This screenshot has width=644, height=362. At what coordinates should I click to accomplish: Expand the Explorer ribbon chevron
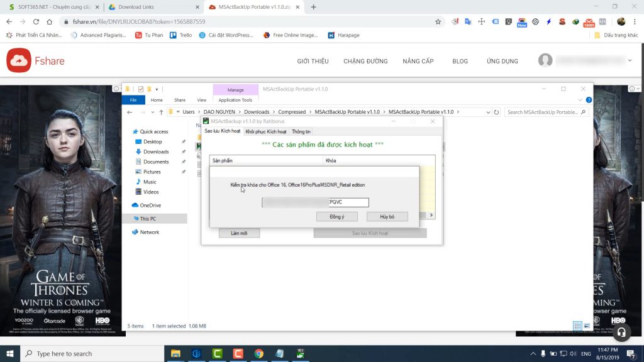[x=580, y=100]
